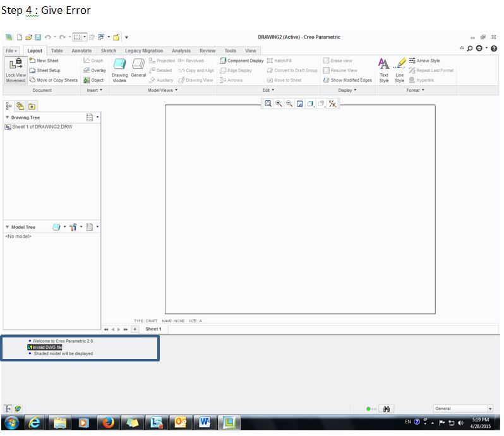Launch Firefox from the taskbar
The image size is (504, 436).
pos(108,423)
